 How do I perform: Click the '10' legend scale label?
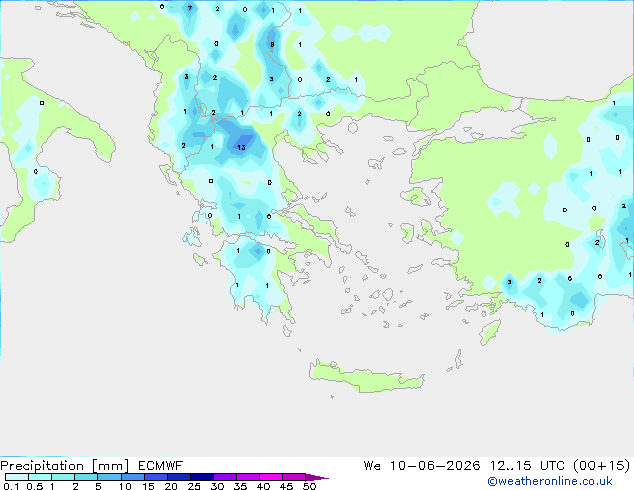(x=125, y=486)
